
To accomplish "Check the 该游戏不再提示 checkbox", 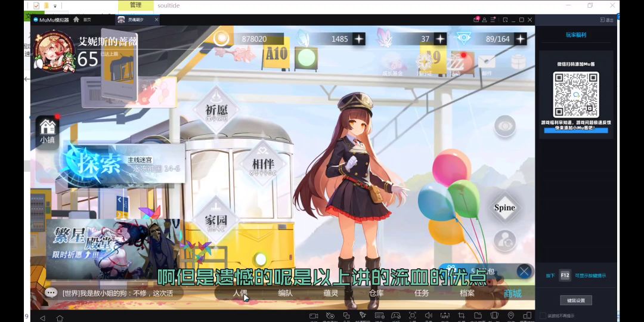I will tap(542, 315).
